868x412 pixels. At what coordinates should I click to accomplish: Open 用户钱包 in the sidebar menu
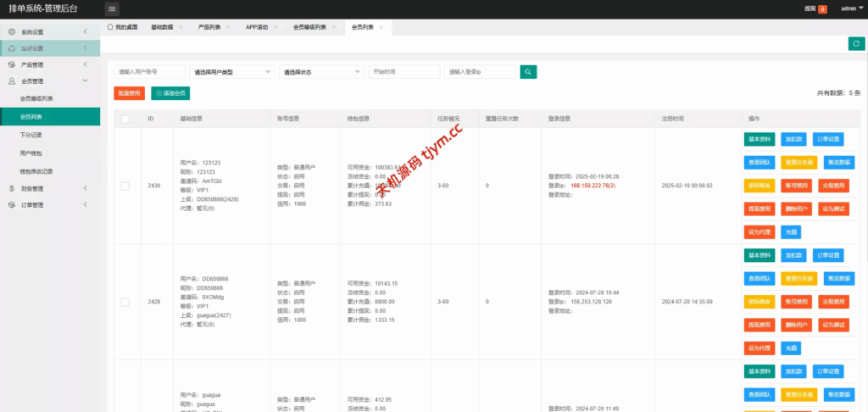click(31, 153)
